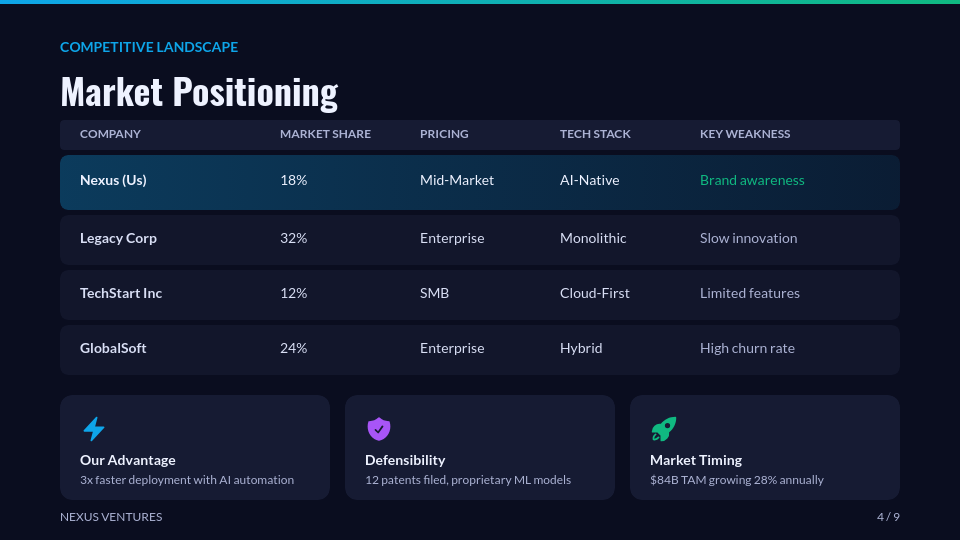Viewport: 960px width, 540px height.
Task: Click the Competitive Landscape section label
Action: click(149, 47)
